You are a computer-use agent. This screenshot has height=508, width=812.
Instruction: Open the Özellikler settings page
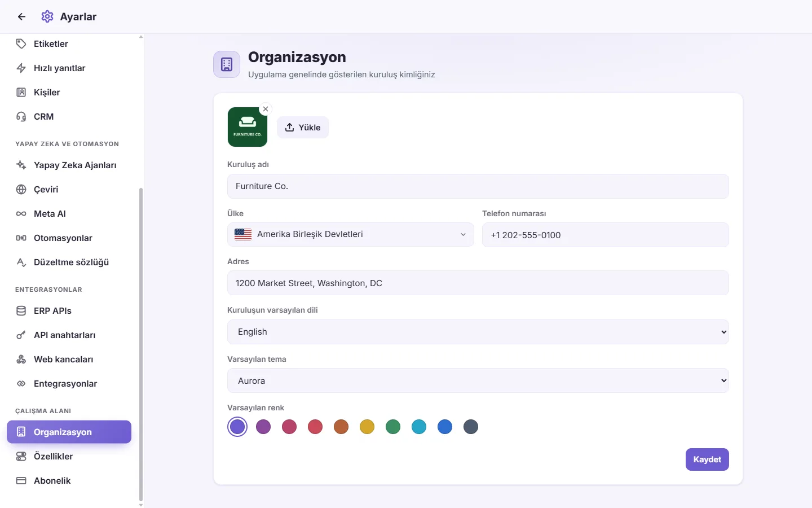[69, 457]
